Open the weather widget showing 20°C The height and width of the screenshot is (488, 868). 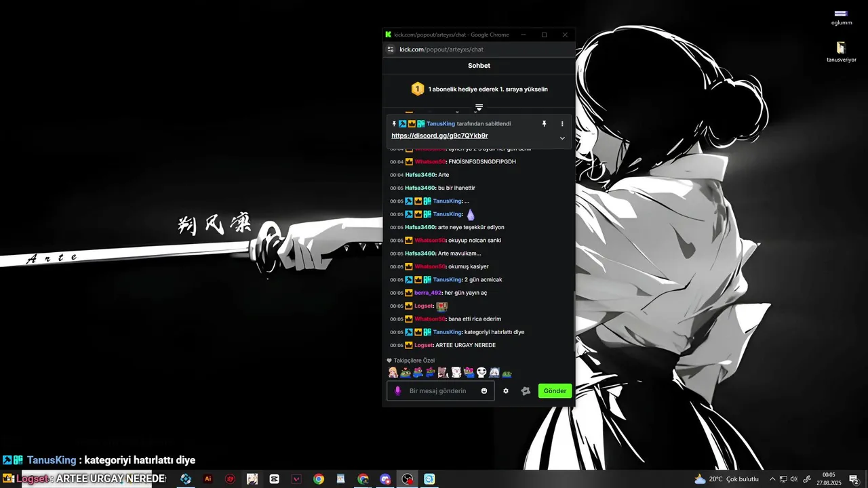[x=726, y=479]
